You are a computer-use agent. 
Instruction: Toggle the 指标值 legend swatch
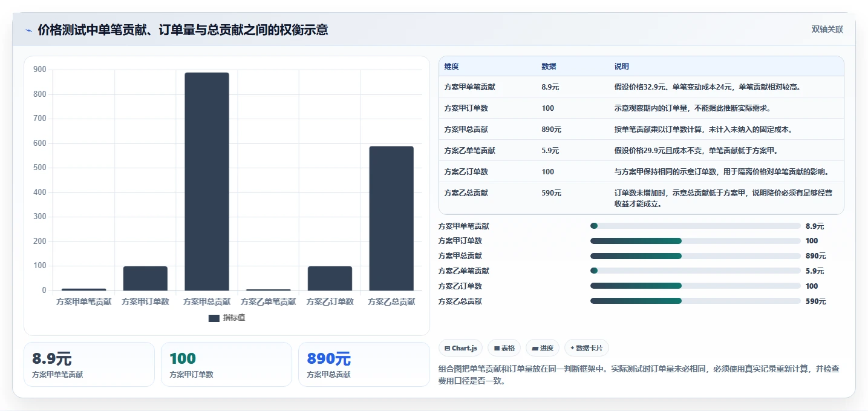click(x=214, y=318)
